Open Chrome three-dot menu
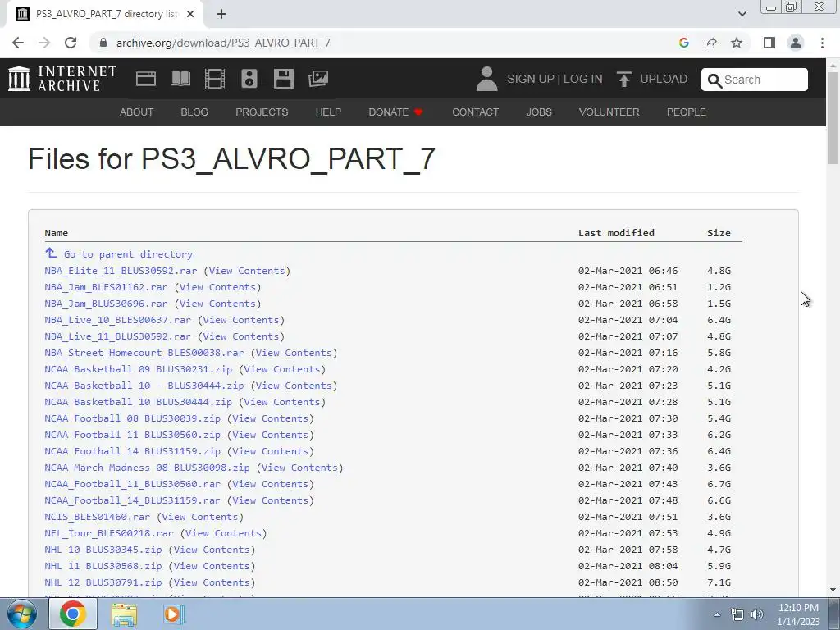Screen dimensions: 840x630 click(822, 43)
